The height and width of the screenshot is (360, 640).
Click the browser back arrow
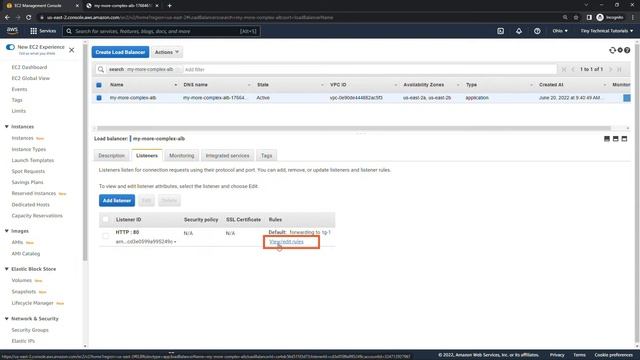(x=7, y=18)
